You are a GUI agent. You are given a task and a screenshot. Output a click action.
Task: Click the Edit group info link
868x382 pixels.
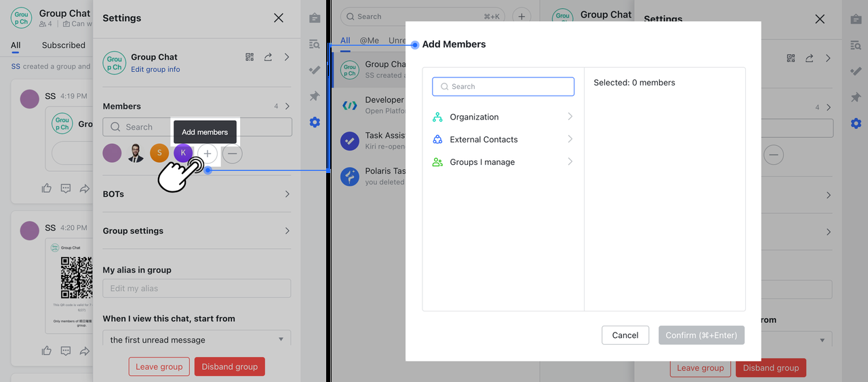[155, 69]
